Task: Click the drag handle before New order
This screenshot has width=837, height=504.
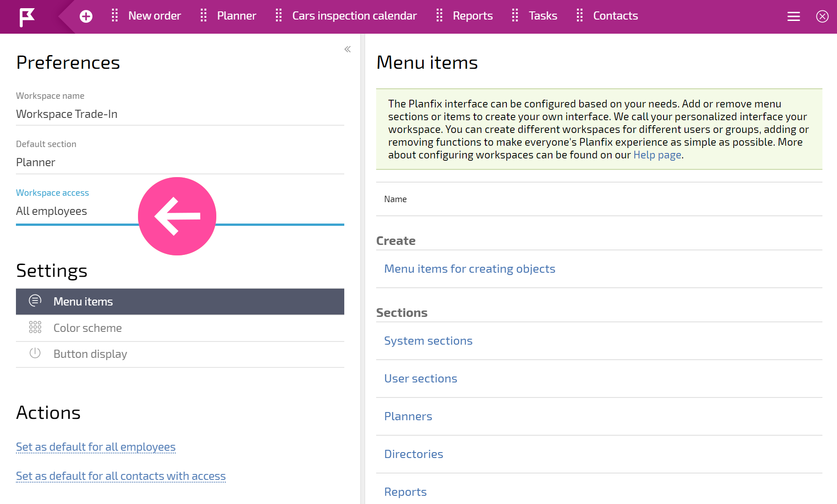Action: click(115, 16)
